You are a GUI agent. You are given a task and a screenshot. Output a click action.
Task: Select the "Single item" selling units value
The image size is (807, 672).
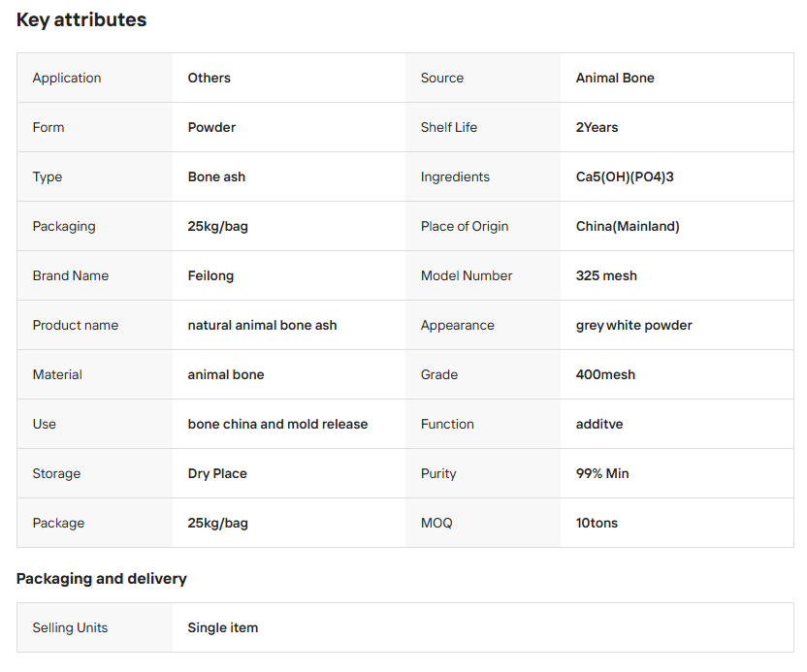(222, 627)
